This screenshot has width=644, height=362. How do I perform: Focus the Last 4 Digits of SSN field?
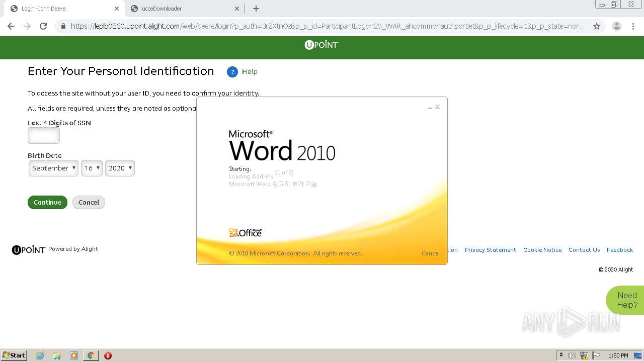(x=44, y=135)
